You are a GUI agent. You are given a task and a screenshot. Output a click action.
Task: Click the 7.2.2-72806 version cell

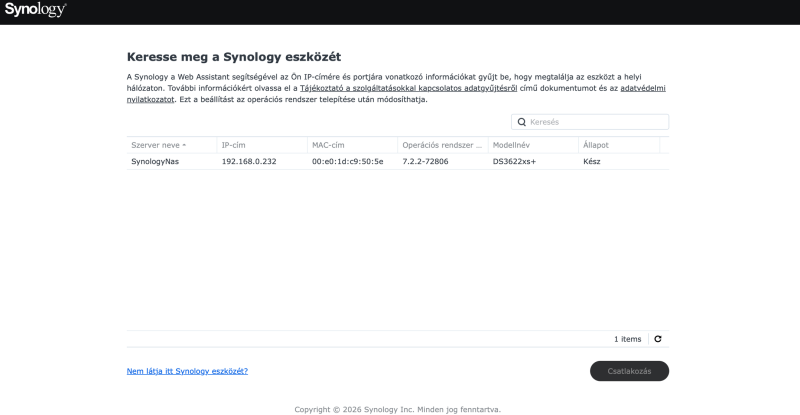(x=425, y=161)
